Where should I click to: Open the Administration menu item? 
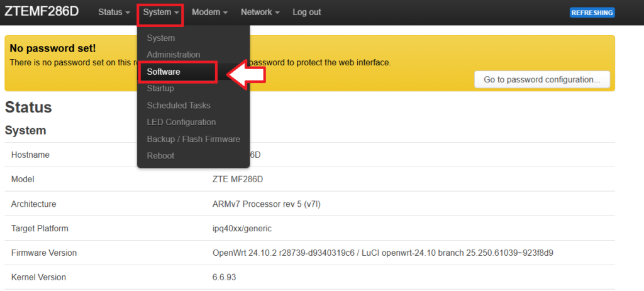[x=174, y=55]
